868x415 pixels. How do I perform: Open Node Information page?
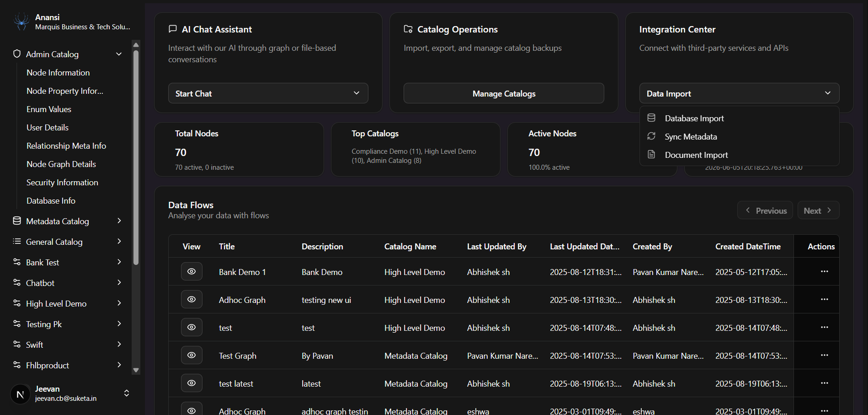58,72
